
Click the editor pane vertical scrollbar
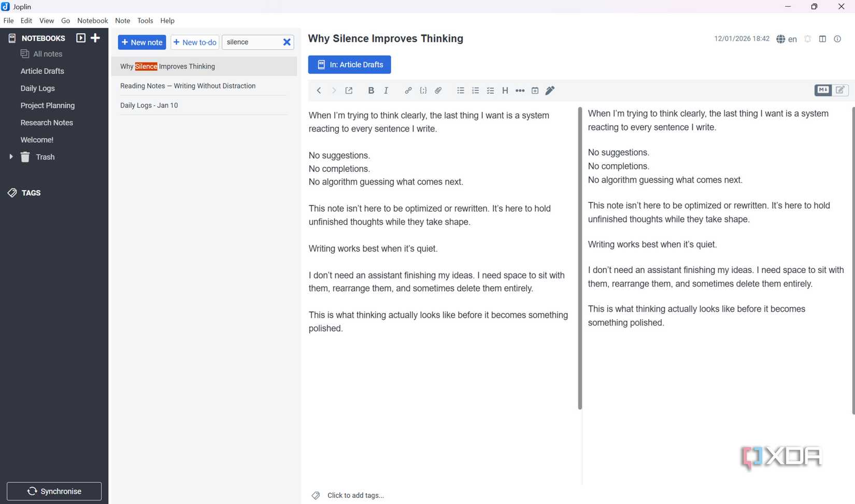(x=580, y=258)
